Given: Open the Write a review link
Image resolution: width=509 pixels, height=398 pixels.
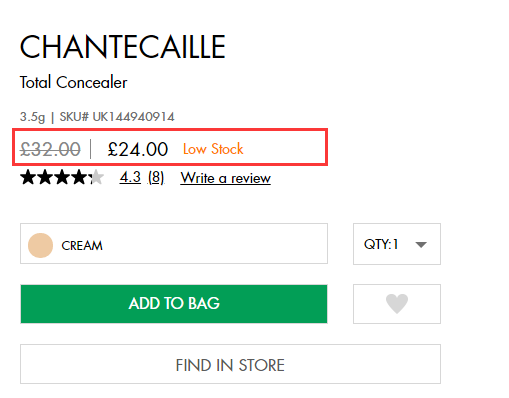Looking at the screenshot, I should click(226, 178).
